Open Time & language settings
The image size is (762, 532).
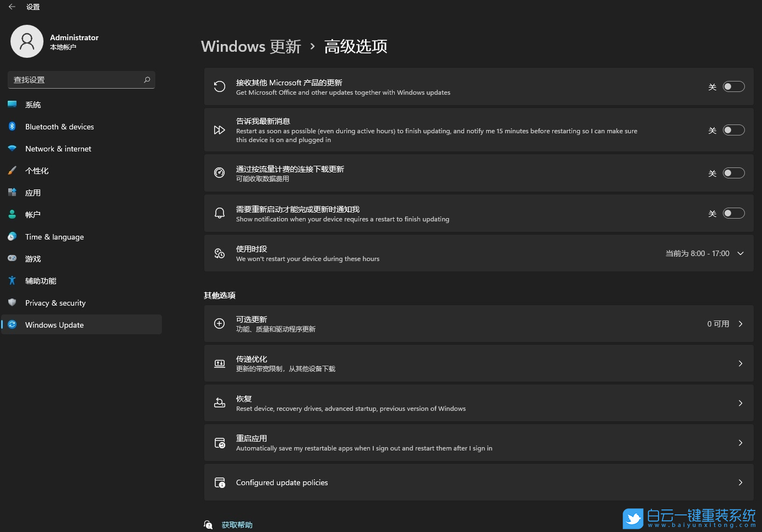[54, 236]
